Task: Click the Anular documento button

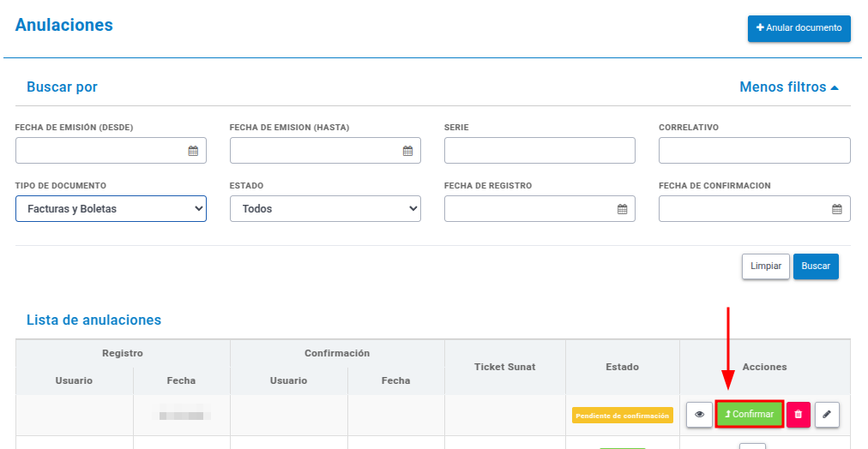Action: tap(799, 27)
